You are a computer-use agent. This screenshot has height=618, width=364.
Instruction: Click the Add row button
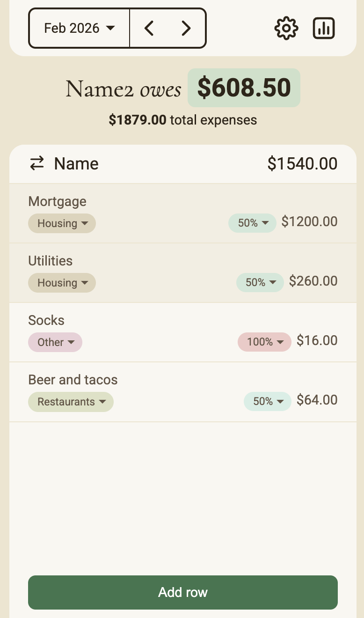click(x=182, y=592)
